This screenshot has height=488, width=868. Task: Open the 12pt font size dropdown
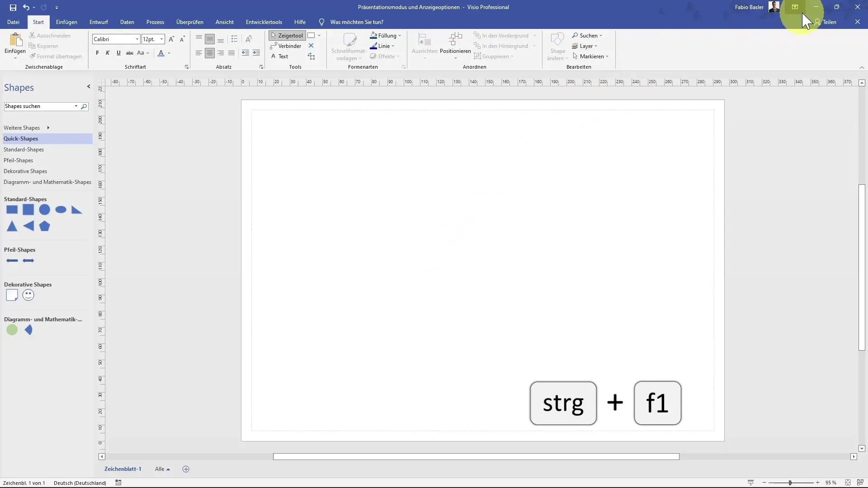click(x=161, y=39)
